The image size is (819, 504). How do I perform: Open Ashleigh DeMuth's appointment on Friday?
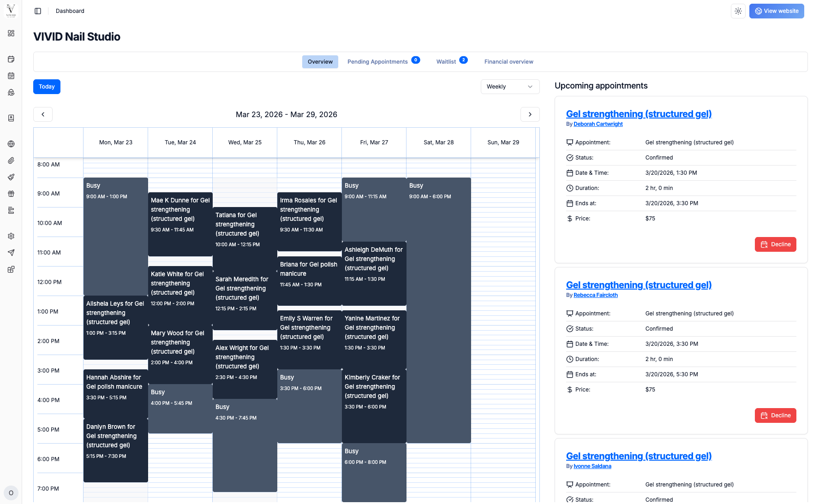click(374, 273)
